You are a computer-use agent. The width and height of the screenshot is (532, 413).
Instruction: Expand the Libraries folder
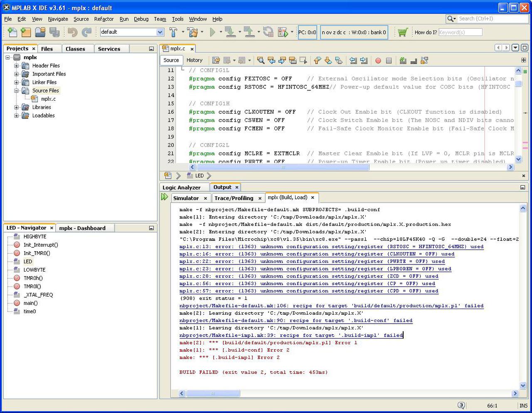(x=16, y=107)
